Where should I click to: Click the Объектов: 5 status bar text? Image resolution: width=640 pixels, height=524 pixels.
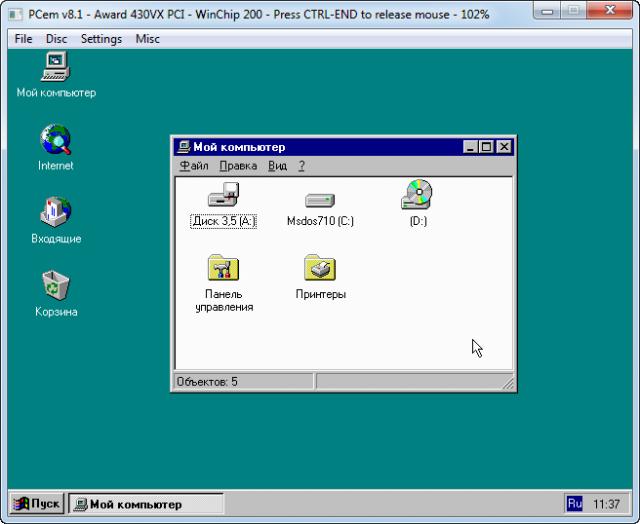pos(207,382)
